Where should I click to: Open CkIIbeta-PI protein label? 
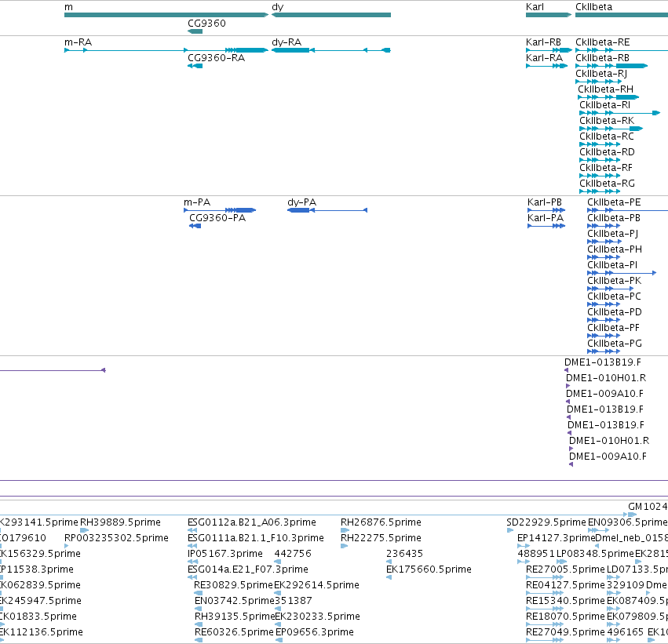[x=612, y=265]
